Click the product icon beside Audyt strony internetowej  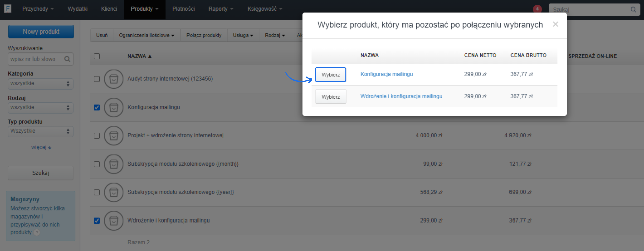click(x=114, y=79)
